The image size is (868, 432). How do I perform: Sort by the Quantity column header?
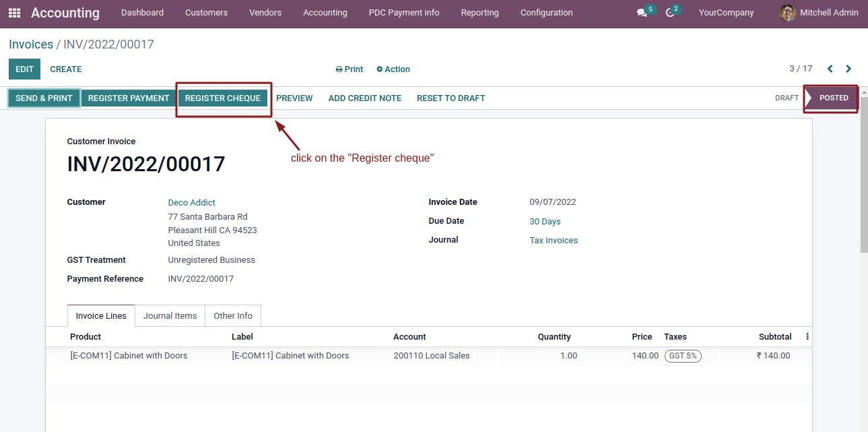tap(554, 336)
